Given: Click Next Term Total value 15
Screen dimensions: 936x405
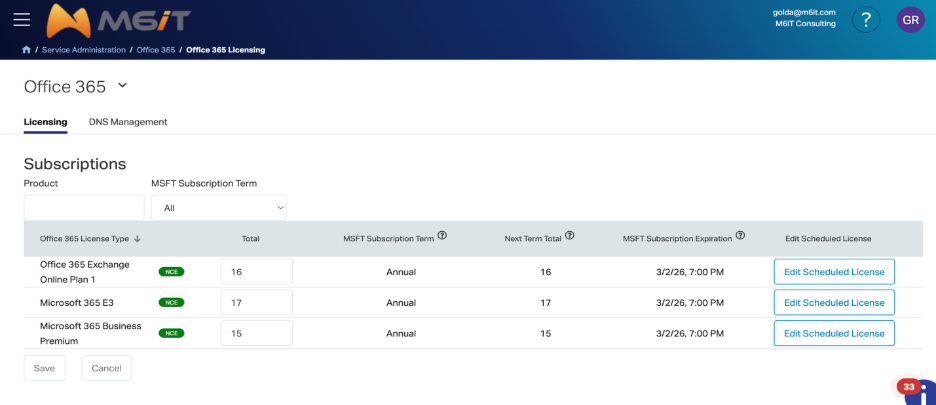Looking at the screenshot, I should tap(546, 333).
